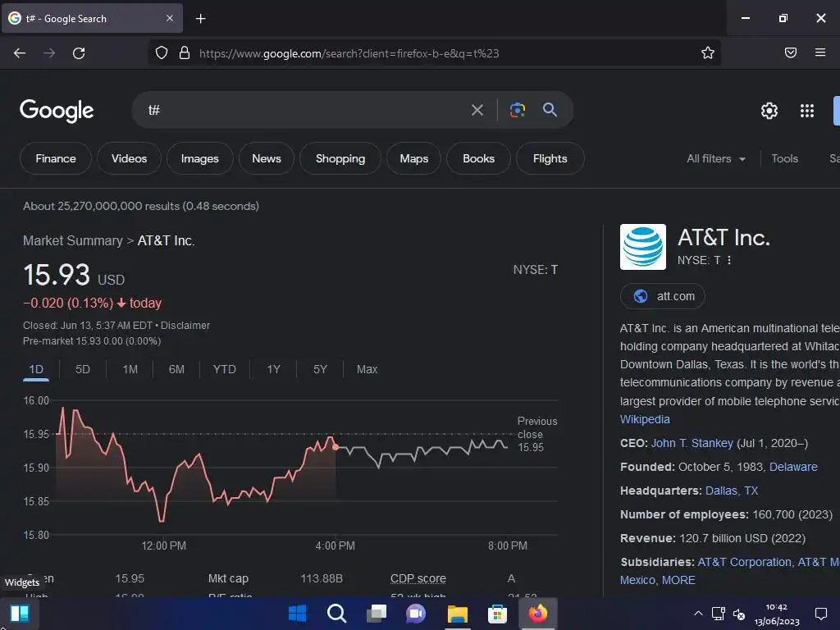Open taskbar Search

(337, 614)
